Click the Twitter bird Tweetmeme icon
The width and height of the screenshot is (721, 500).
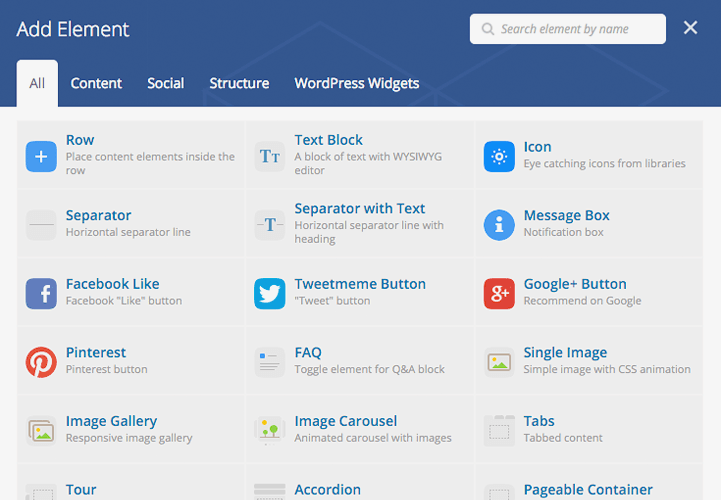[x=269, y=293]
